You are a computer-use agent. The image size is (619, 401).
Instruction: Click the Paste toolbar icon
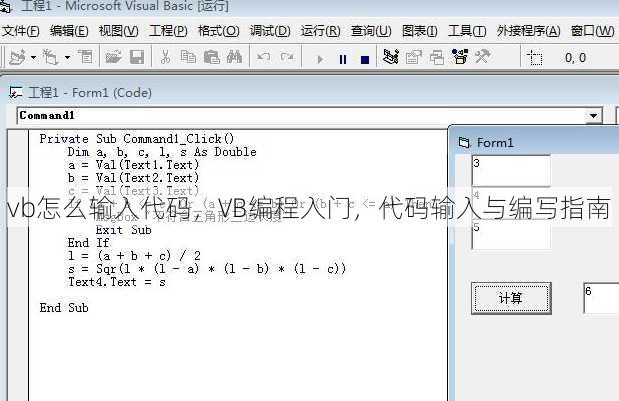(212, 58)
